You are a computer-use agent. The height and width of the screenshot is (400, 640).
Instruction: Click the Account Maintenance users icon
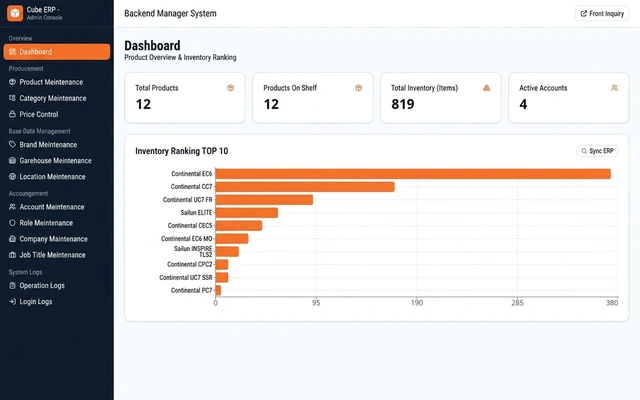[12, 207]
